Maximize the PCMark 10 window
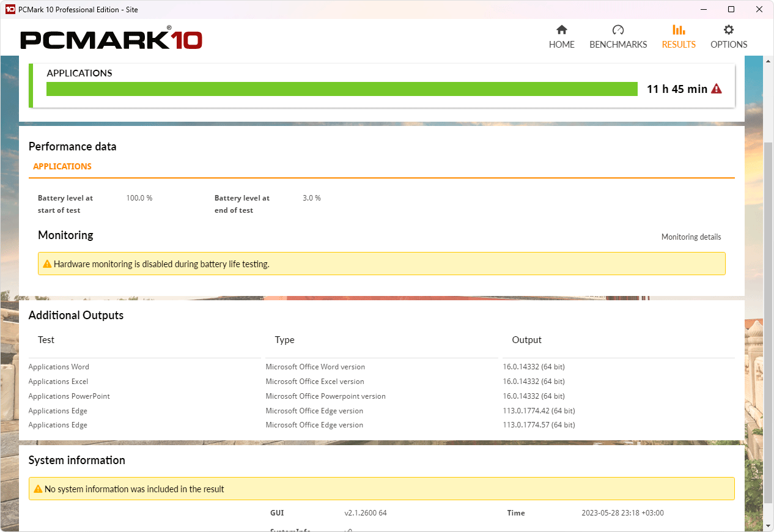This screenshot has height=532, width=774. click(731, 9)
